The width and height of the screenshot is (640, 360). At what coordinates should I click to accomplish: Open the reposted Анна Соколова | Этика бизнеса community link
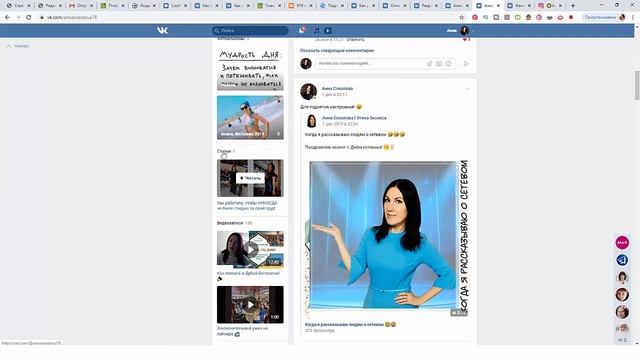pyautogui.click(x=354, y=118)
